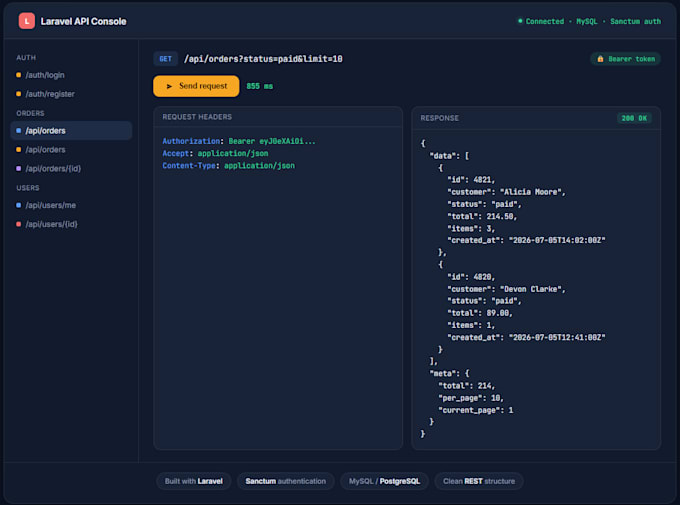
Task: Open the /auth/register endpoint
Action: pyautogui.click(x=71, y=94)
